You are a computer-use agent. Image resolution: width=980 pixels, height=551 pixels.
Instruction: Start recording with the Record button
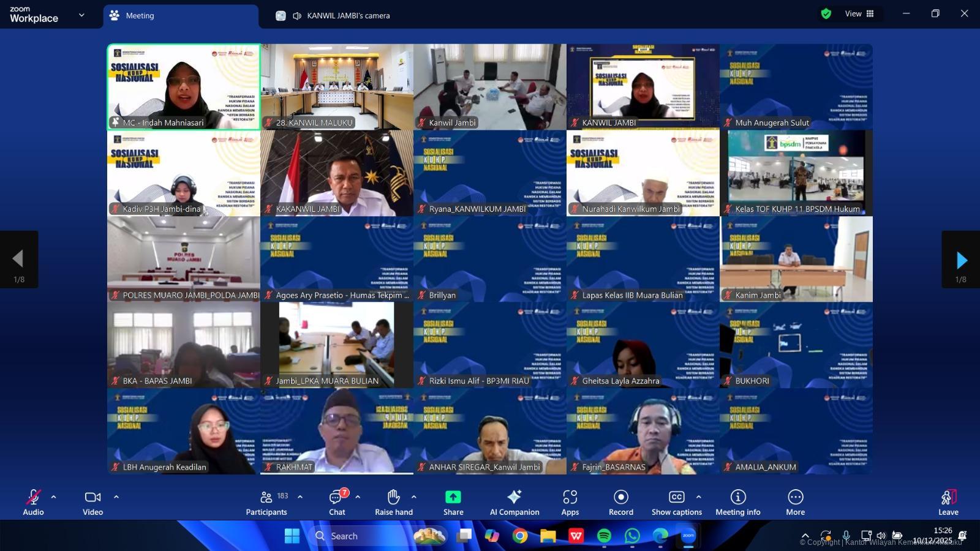621,502
